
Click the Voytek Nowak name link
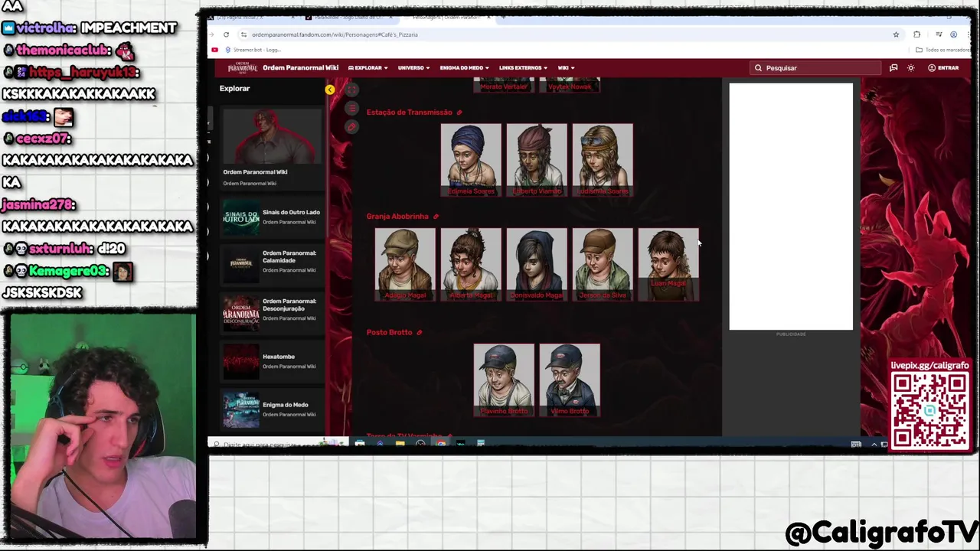point(570,86)
